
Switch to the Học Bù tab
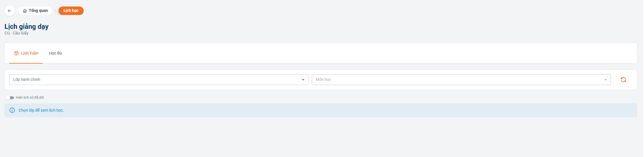click(55, 53)
